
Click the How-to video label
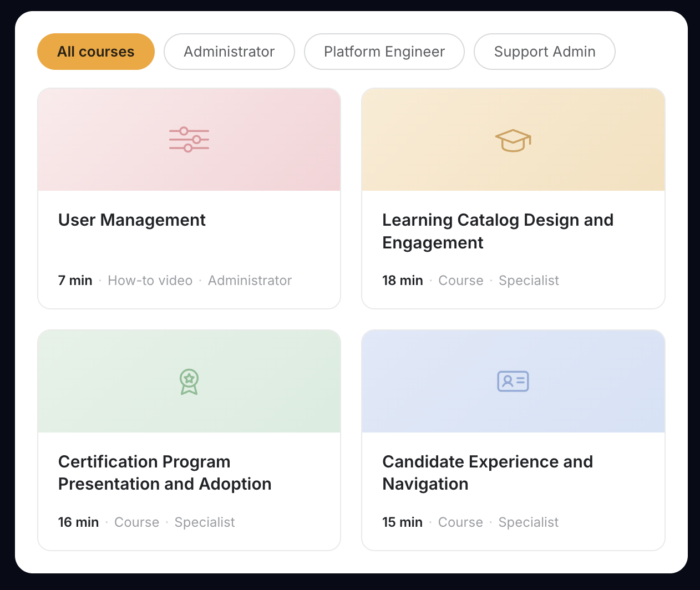click(x=150, y=281)
